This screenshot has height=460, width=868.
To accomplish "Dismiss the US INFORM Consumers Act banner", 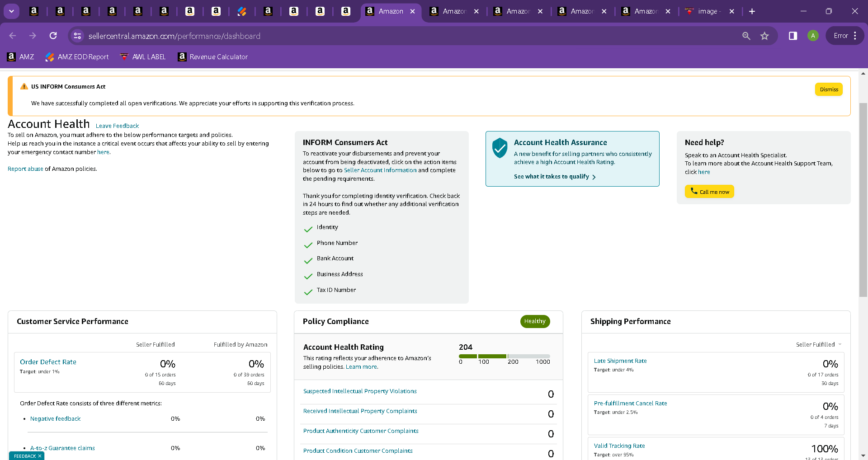I will (829, 89).
